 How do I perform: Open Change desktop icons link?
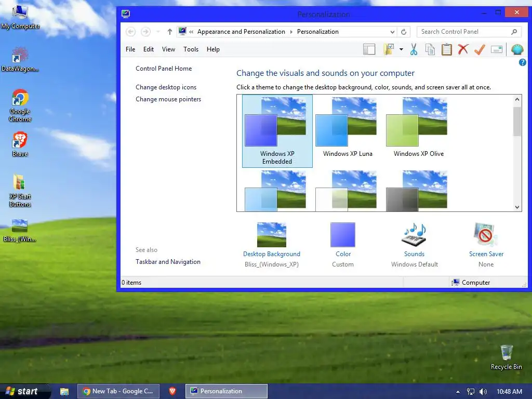point(166,87)
